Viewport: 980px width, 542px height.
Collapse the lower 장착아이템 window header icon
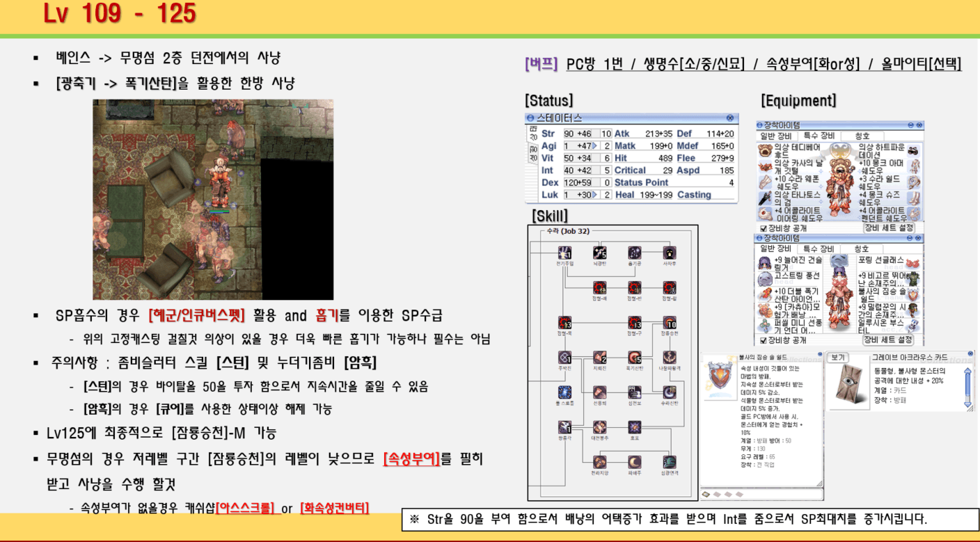[x=760, y=238]
